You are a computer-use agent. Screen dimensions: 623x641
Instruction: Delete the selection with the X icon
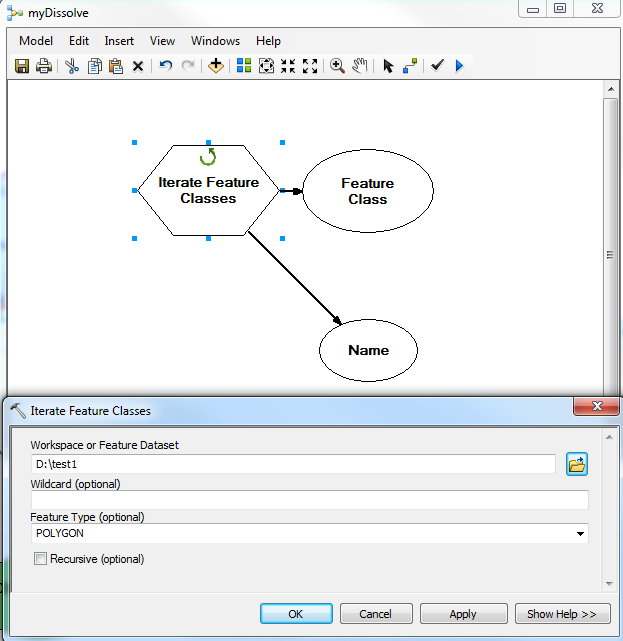[138, 66]
